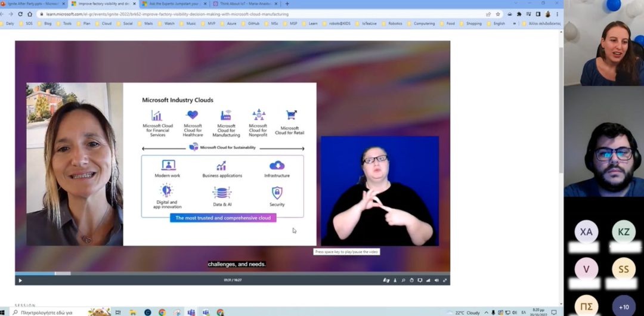Viewport: 644px width, 316px height.
Task: Seek on the video progress bar
Action: click(x=233, y=273)
